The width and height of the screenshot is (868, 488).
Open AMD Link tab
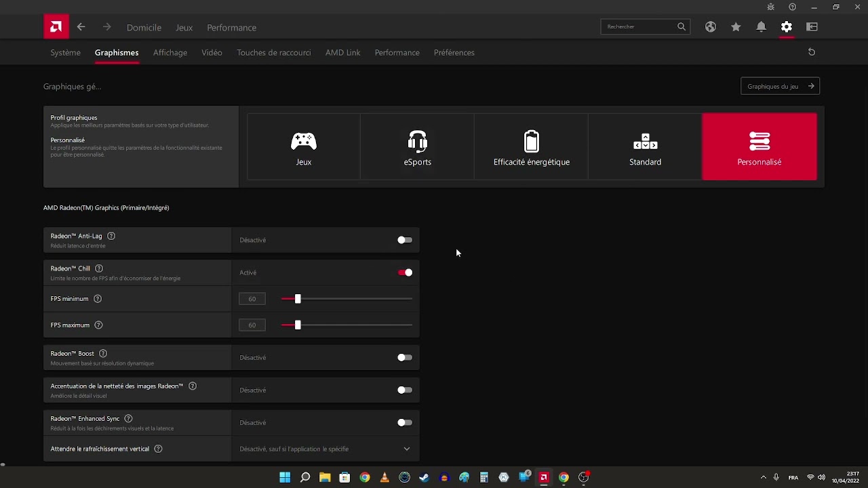[342, 52]
